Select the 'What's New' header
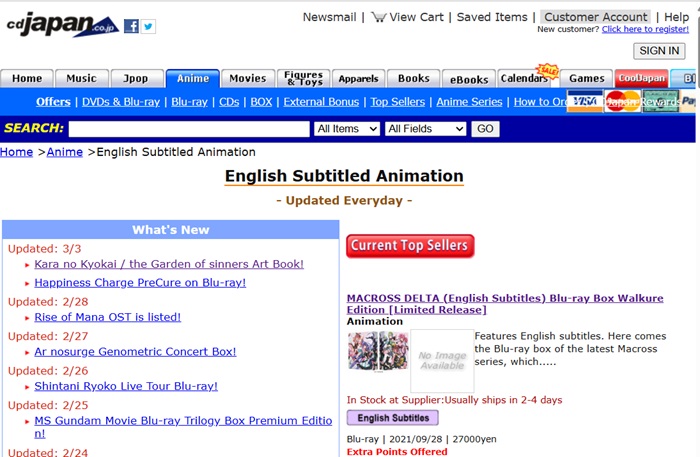This screenshot has height=457, width=700. [171, 230]
